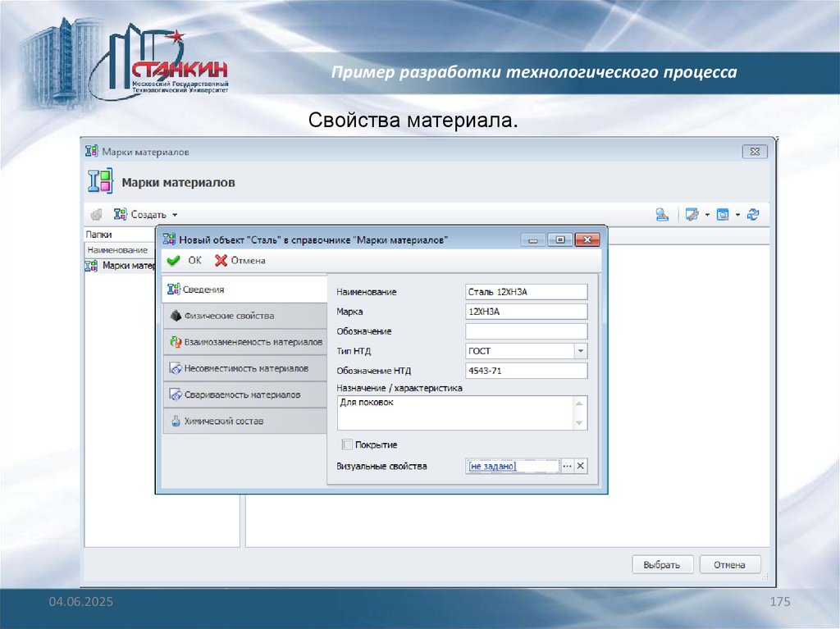840x629 pixels.
Task: Confirm with the green OK checkmark
Action: pos(184,261)
